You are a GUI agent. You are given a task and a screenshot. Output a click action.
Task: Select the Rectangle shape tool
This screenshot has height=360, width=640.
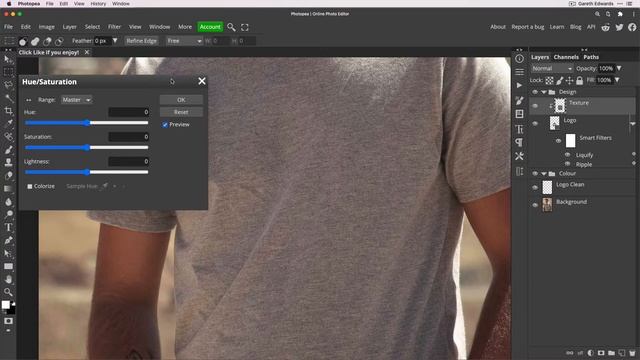[8, 267]
